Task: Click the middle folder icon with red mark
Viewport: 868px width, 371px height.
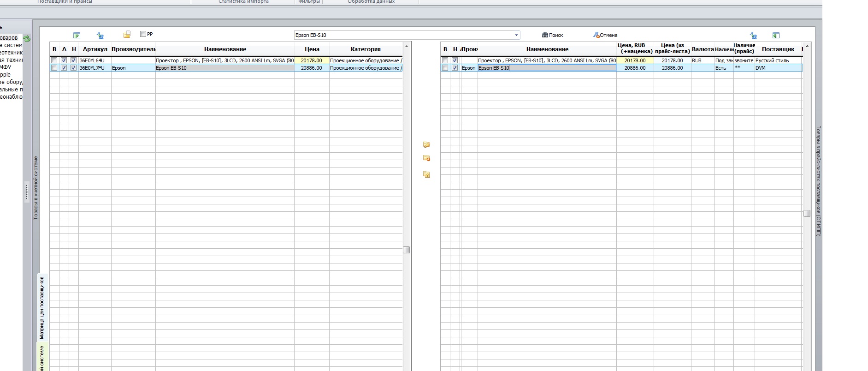Action: (x=426, y=158)
